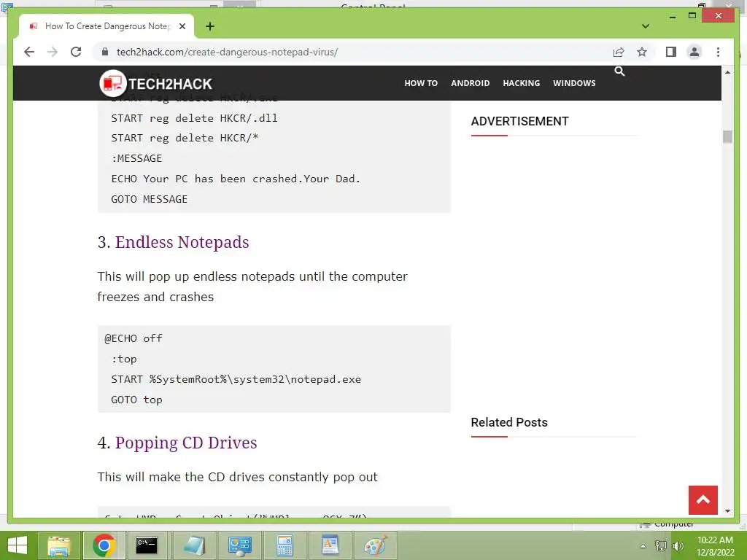Open the HACKING menu item

[521, 83]
